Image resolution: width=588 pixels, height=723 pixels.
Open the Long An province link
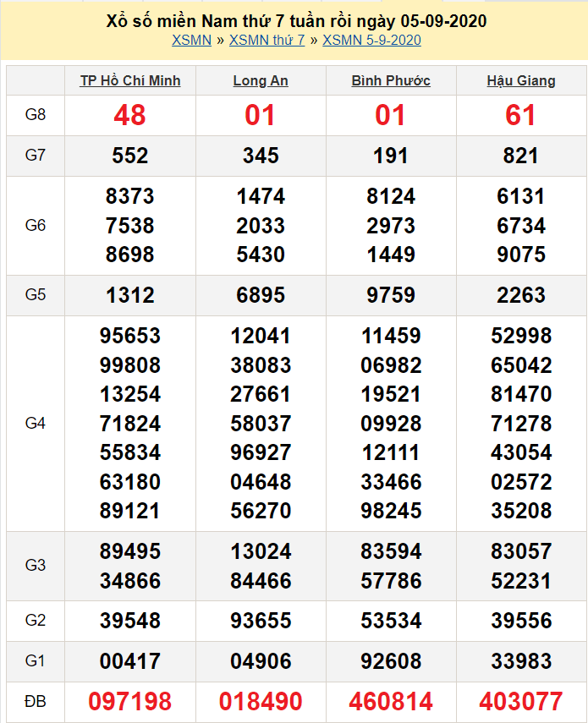(261, 80)
